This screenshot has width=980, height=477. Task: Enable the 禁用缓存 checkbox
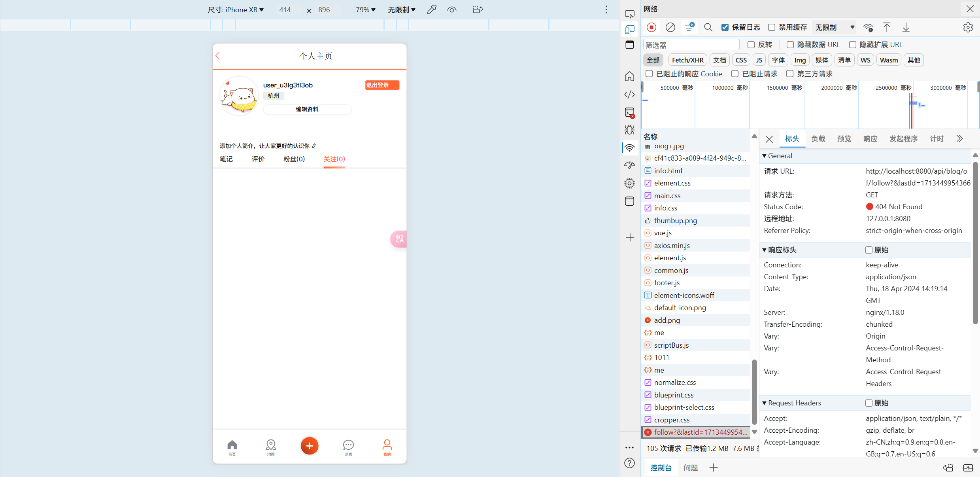(772, 27)
